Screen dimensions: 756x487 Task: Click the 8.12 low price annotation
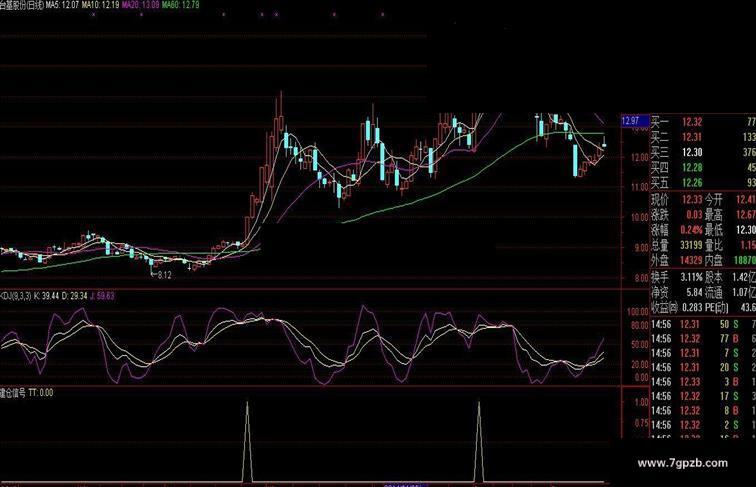164,275
